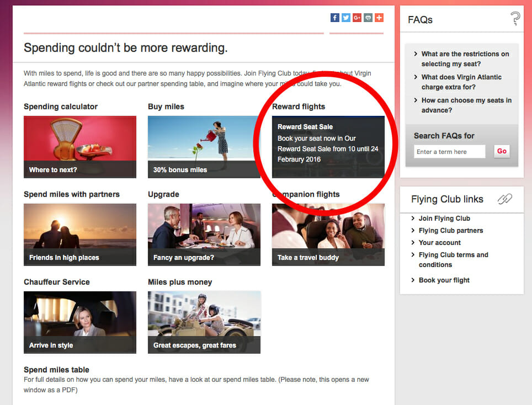Open Flying Club terms and conditions link
Viewport: 532px width, 405px height.
pos(453,260)
